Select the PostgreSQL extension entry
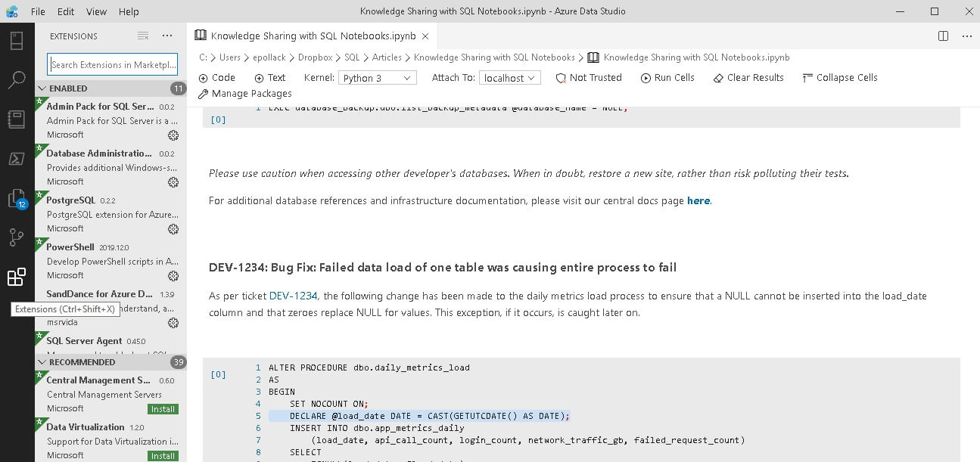 pos(110,214)
